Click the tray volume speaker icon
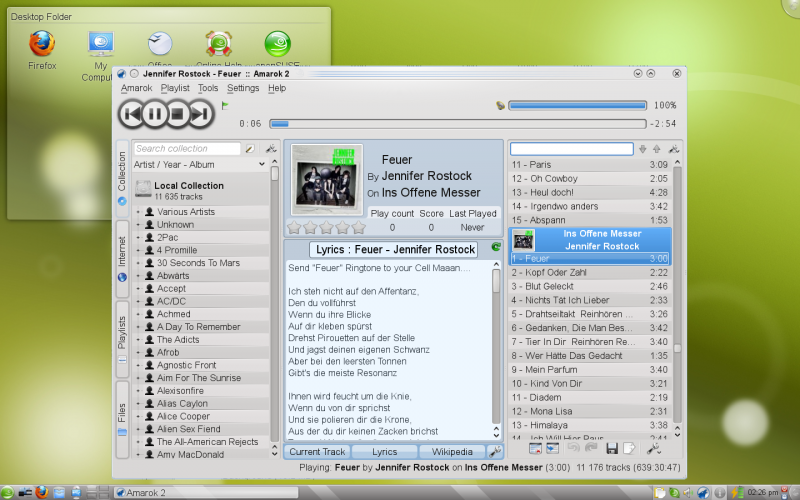The width and height of the screenshot is (800, 500). coord(687,493)
